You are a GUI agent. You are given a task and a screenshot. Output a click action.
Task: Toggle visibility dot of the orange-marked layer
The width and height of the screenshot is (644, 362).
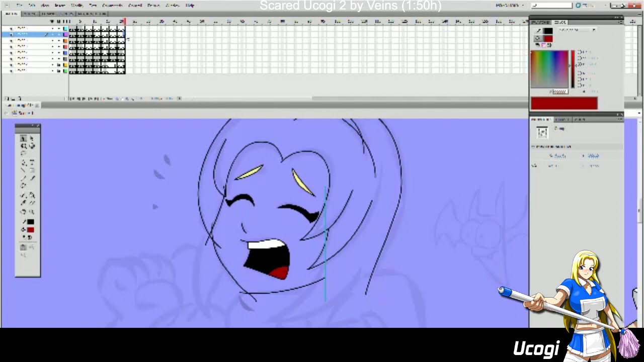[52, 40]
